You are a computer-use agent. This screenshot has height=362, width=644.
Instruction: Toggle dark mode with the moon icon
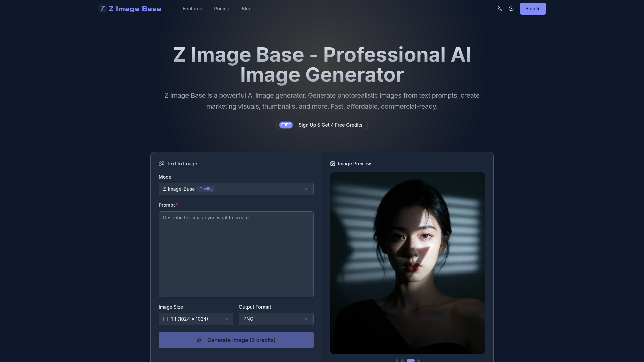coord(511,9)
